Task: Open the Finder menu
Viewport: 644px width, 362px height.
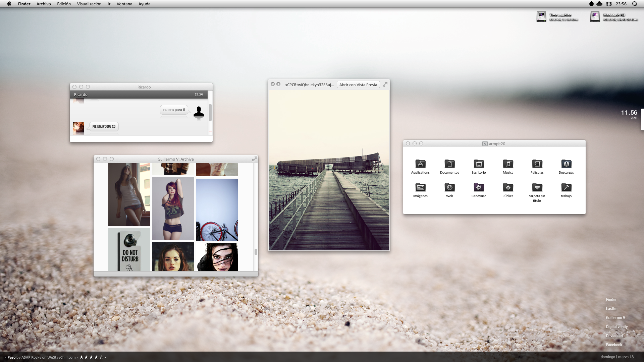Action: pyautogui.click(x=24, y=4)
